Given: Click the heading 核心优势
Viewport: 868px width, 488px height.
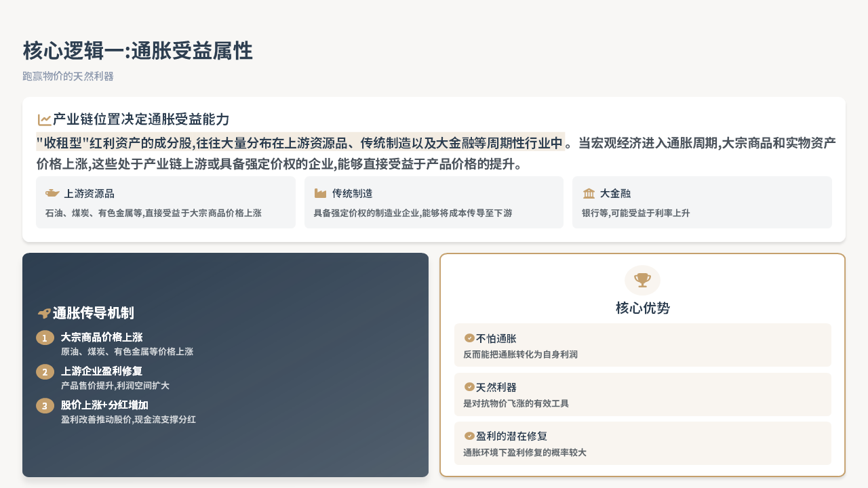Looking at the screenshot, I should (642, 308).
